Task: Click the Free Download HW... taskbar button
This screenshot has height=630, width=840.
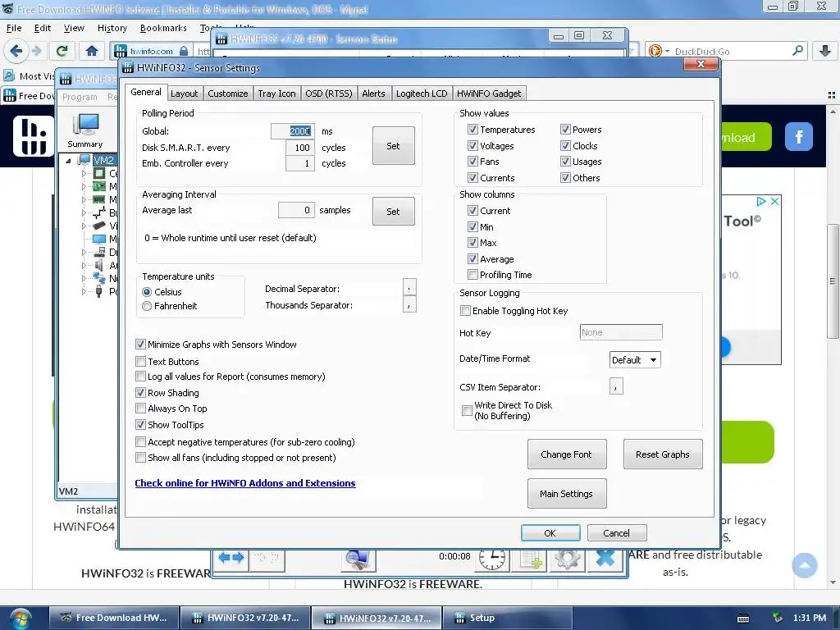Action: (114, 618)
